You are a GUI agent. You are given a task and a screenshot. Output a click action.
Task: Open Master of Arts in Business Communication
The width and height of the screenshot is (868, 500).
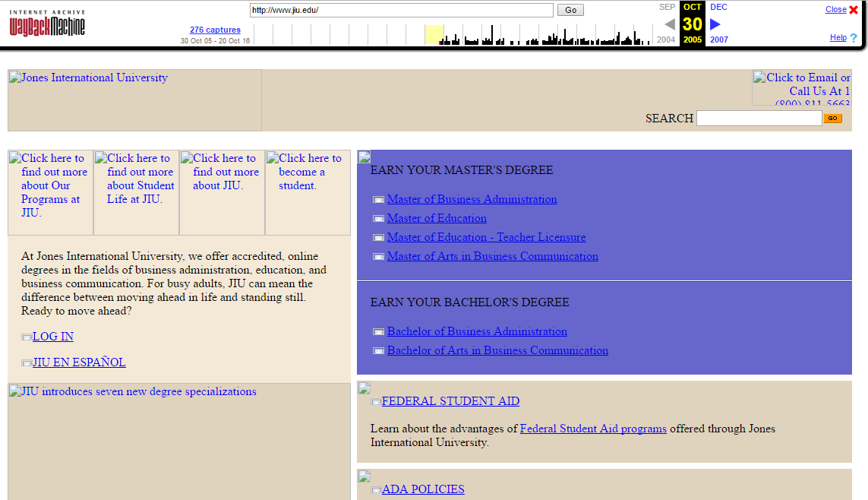493,256
